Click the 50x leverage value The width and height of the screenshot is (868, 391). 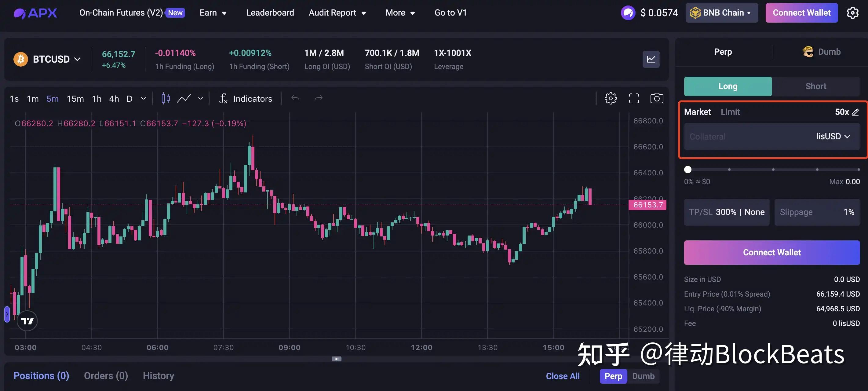[842, 112]
